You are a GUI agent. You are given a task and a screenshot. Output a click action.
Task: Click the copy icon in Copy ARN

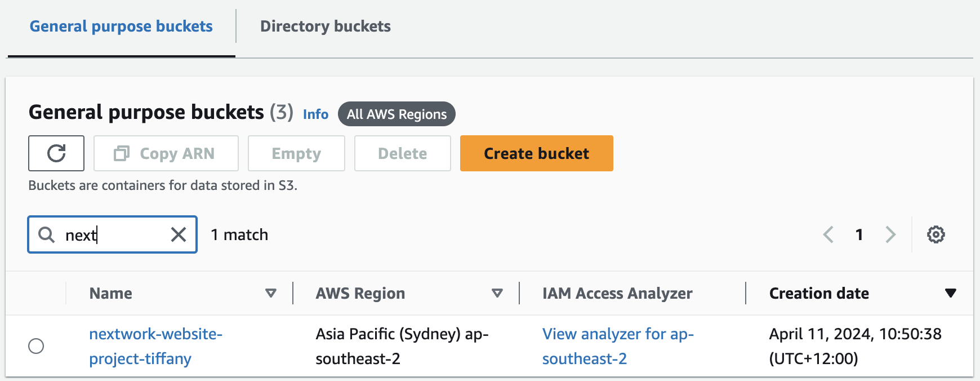122,153
